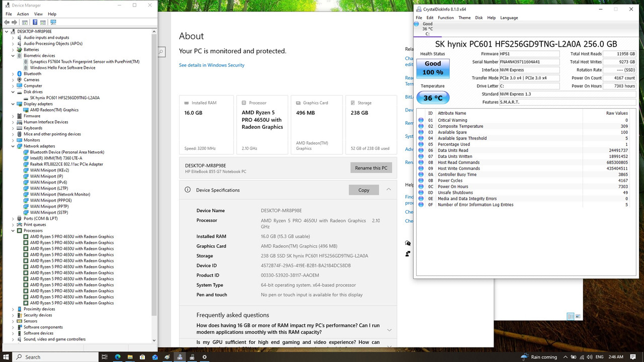This screenshot has width=644, height=362.
Task: Click the Firmware field showing HPS1
Action: [529, 54]
